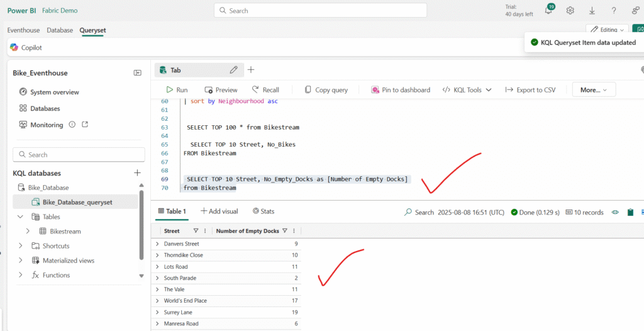Open the help question mark icon
The width and height of the screenshot is (644, 331).
tap(614, 11)
